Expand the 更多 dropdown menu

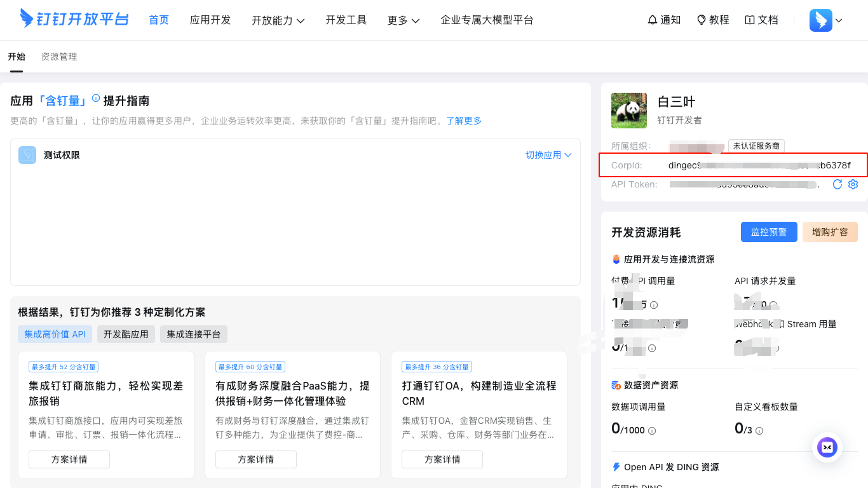403,20
